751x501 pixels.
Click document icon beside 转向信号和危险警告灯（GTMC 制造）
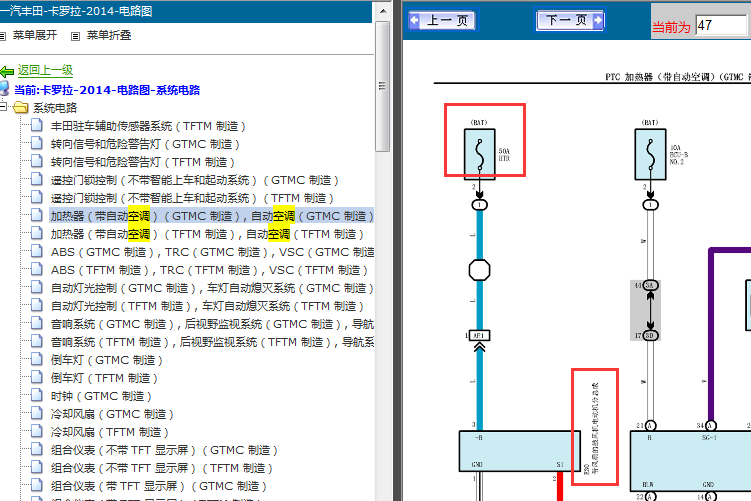(37, 143)
